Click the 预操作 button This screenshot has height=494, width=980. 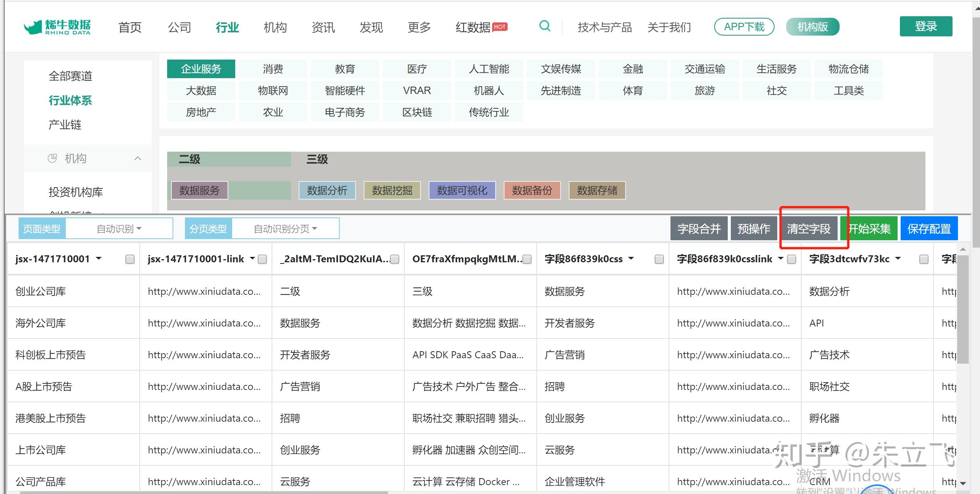coord(754,229)
